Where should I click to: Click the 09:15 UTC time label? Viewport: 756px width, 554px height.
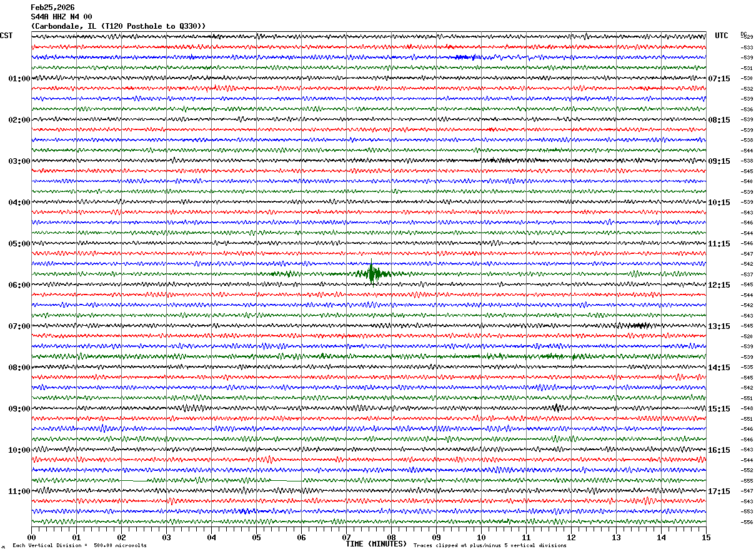pos(719,161)
